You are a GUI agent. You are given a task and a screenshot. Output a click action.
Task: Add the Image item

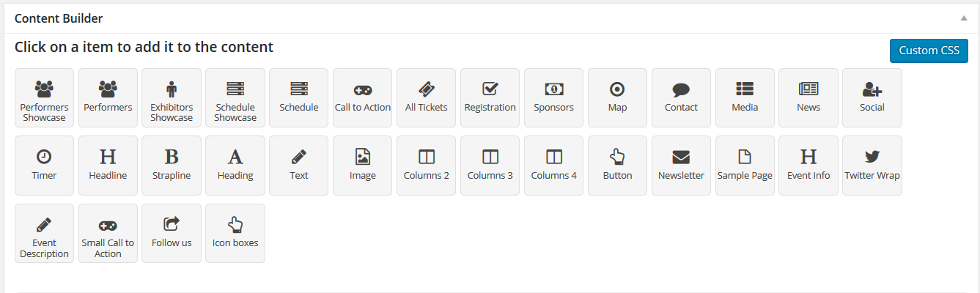coord(362,166)
